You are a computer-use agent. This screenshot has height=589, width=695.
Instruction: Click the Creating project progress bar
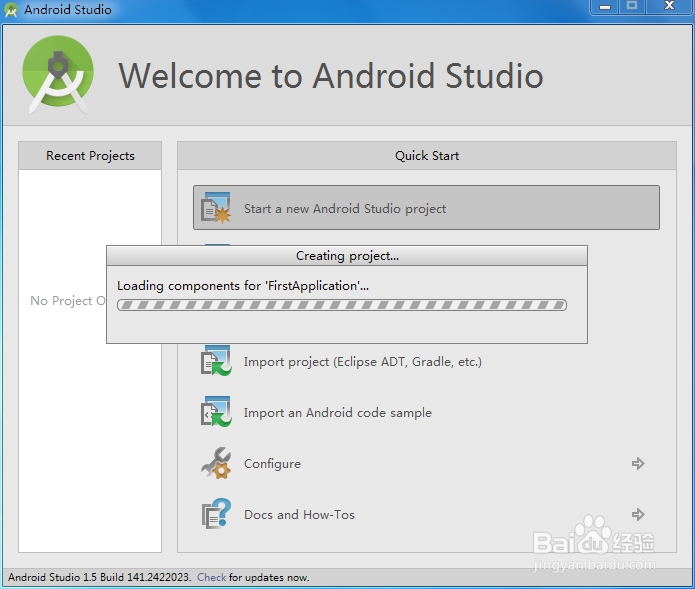point(342,305)
